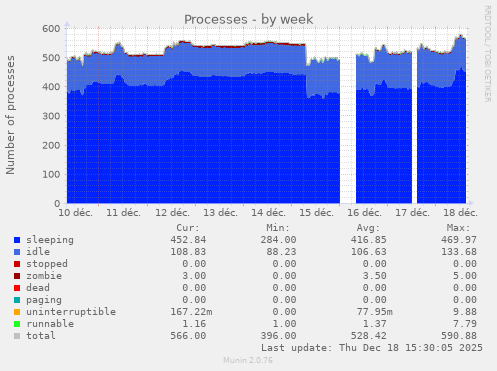Click the '17 déc.' x-axis date label
Image resolution: width=497 pixels, height=371 pixels.
(x=412, y=213)
